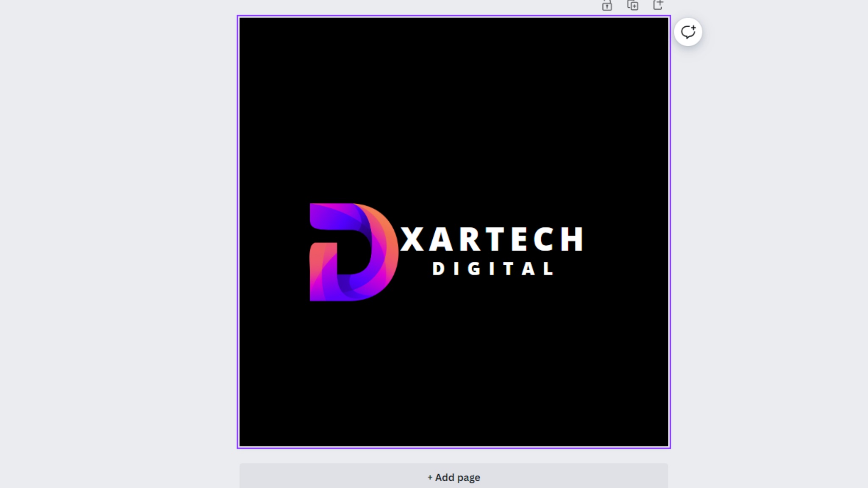Select the XARTECH text element
The height and width of the screenshot is (488, 868).
492,239
